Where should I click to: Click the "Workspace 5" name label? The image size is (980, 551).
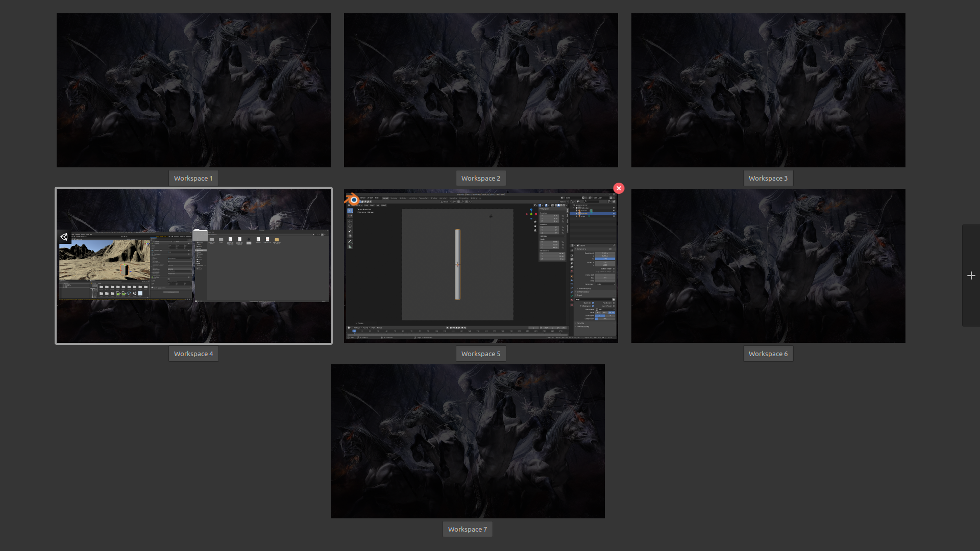point(481,354)
